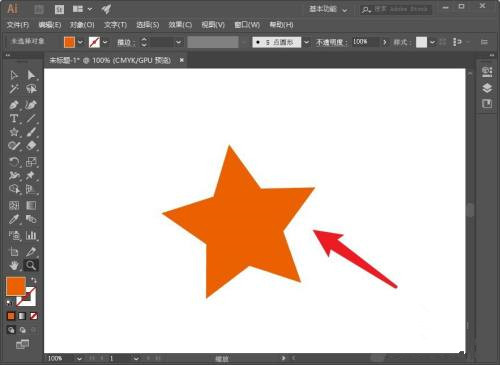Swap fill and stroke colors
The image size is (500, 365).
33,280
